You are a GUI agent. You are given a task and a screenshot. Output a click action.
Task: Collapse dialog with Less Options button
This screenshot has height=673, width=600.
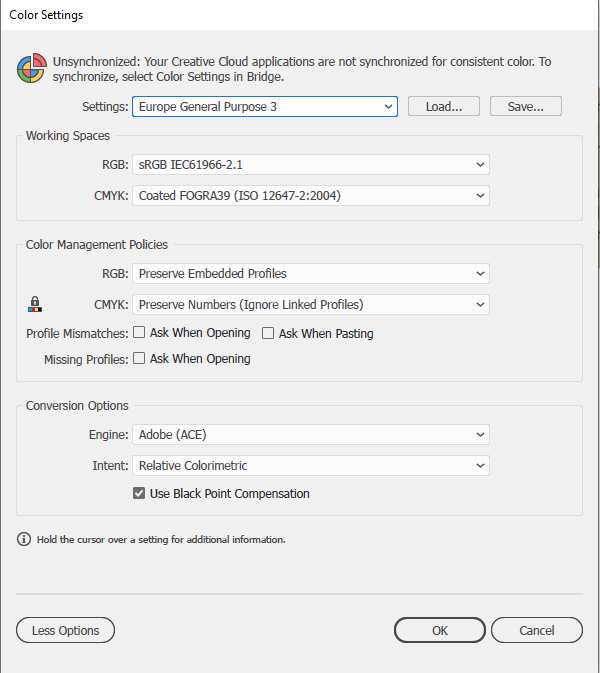tap(66, 630)
